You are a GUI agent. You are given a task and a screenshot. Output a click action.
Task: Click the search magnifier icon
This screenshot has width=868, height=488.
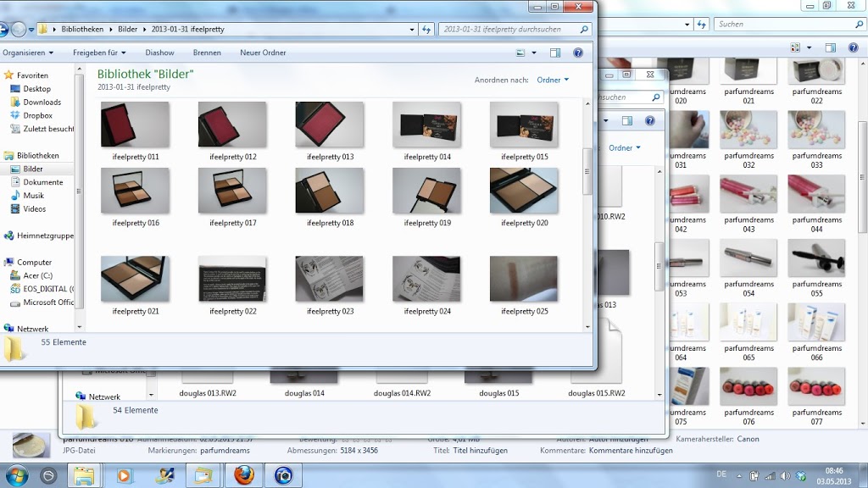(x=584, y=29)
